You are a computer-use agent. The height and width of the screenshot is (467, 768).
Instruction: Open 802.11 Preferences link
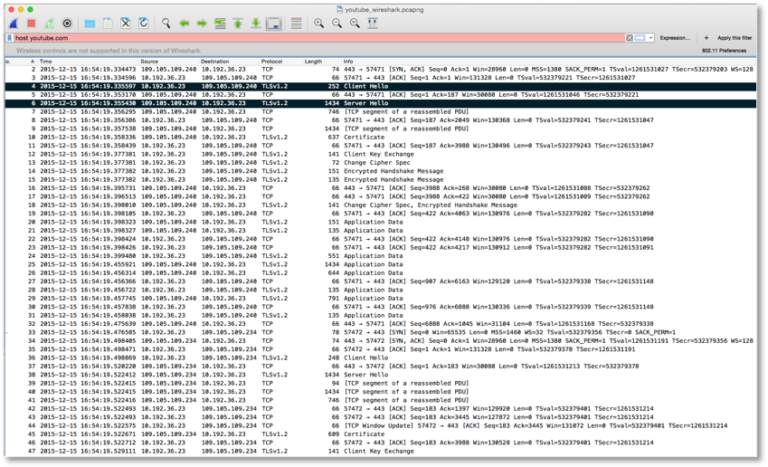point(724,49)
